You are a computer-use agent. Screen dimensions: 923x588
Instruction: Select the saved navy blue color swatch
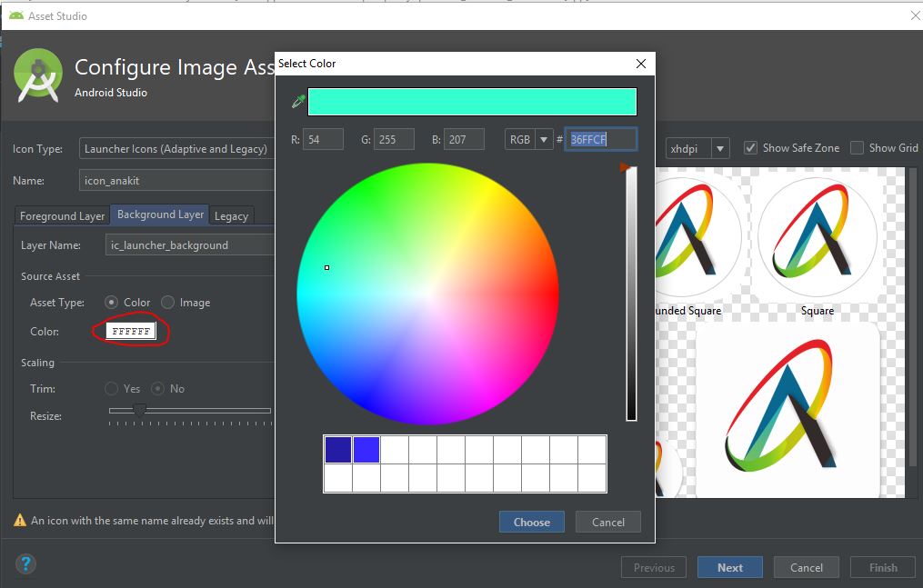tap(336, 449)
